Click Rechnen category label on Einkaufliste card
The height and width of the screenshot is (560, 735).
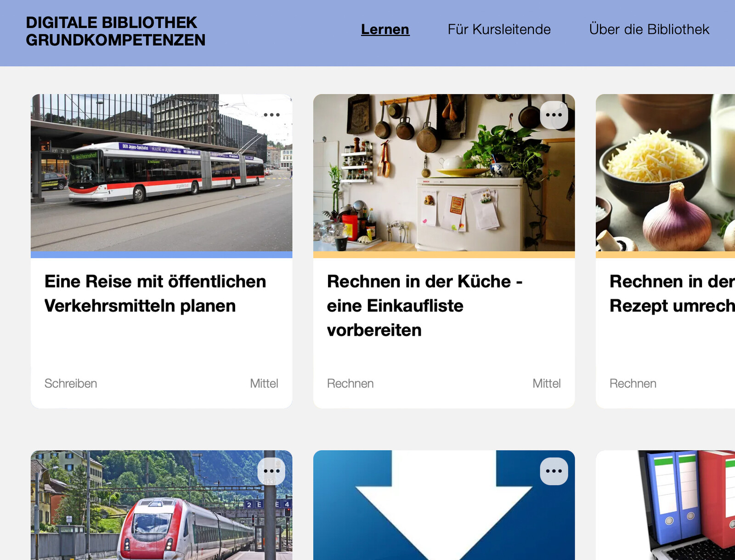[x=351, y=384]
